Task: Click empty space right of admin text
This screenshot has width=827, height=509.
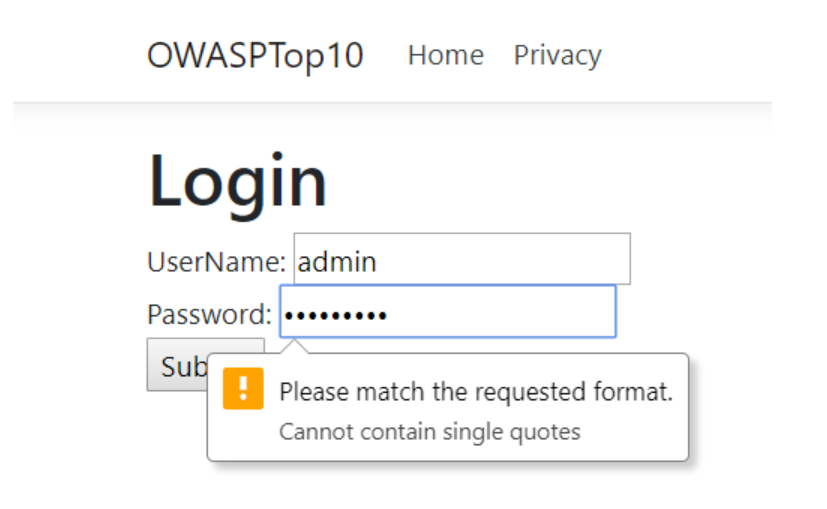Action: click(520, 260)
